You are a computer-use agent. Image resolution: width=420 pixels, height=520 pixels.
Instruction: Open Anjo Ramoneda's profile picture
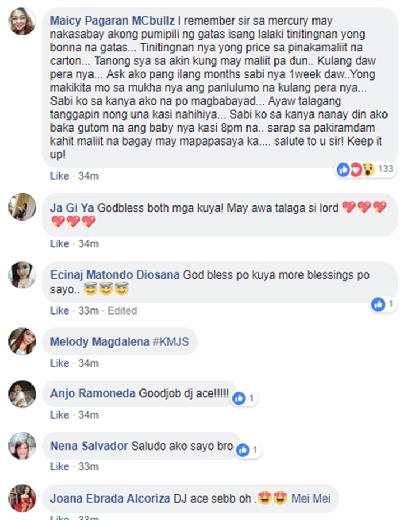(22, 393)
